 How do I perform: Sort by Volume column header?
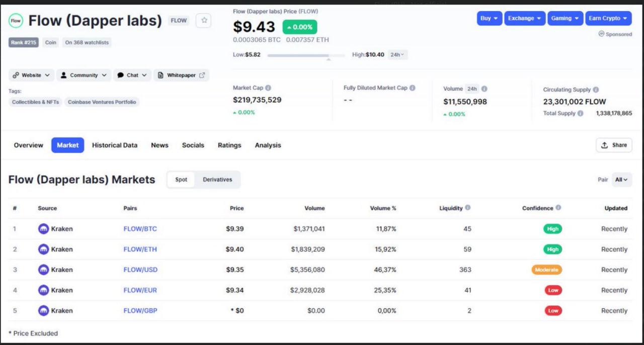(x=314, y=208)
